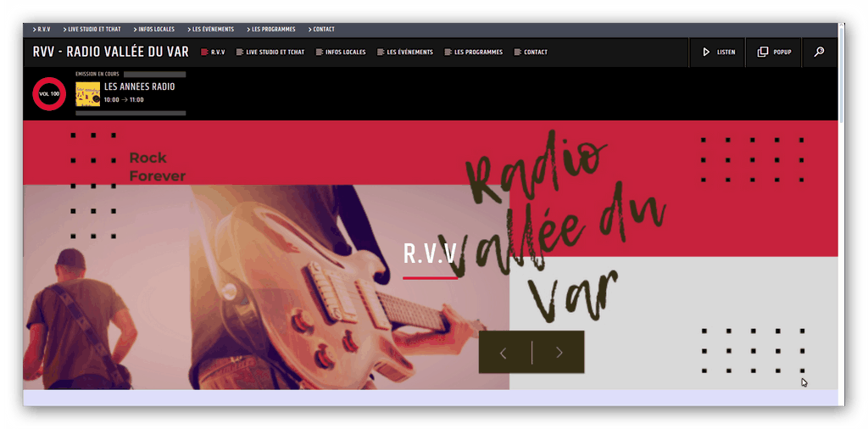Go to the next slide arrow
Image resolution: width=868 pixels, height=429 pixels.
point(559,353)
